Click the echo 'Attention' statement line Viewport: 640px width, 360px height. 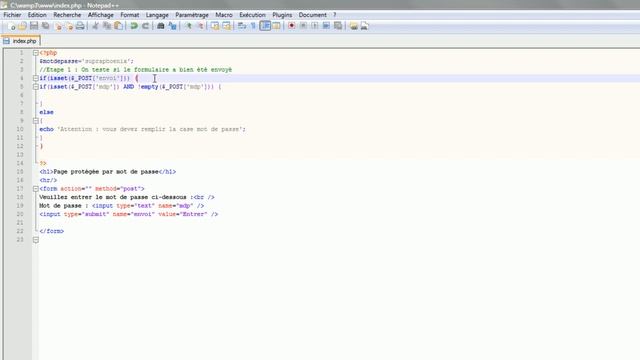142,129
